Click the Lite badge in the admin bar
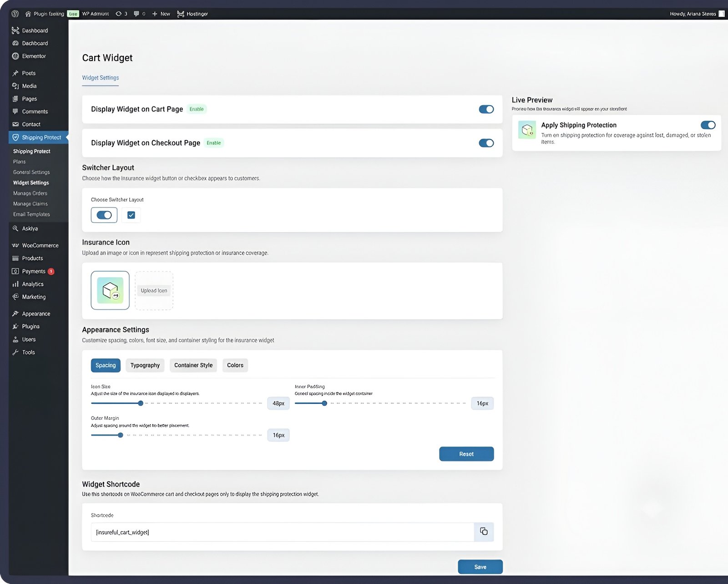This screenshot has width=728, height=584. [x=73, y=14]
